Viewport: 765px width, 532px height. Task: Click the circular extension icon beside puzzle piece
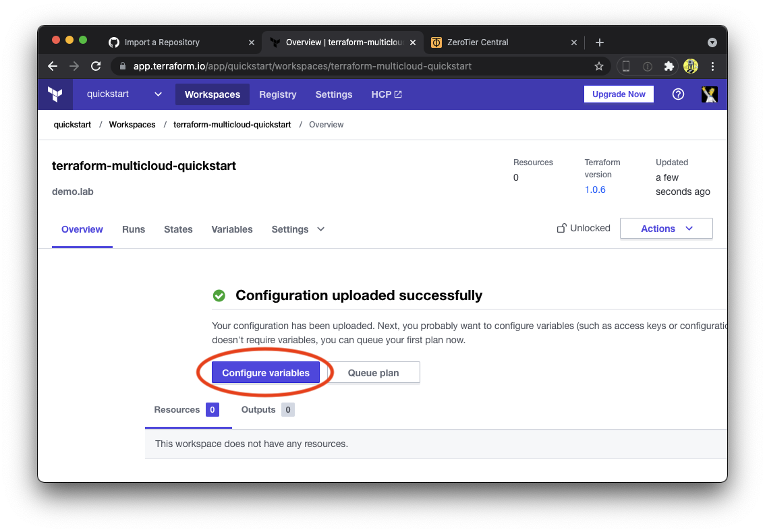[648, 66]
